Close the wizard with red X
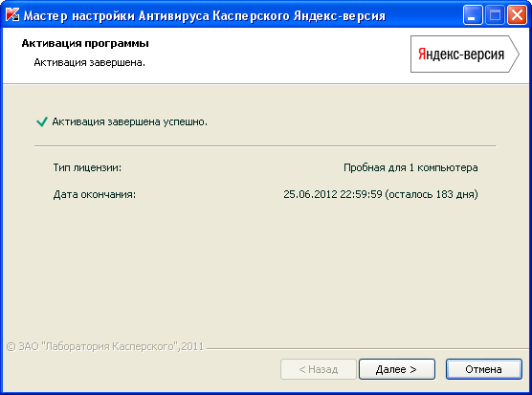This screenshot has height=395, width=532. [517, 15]
